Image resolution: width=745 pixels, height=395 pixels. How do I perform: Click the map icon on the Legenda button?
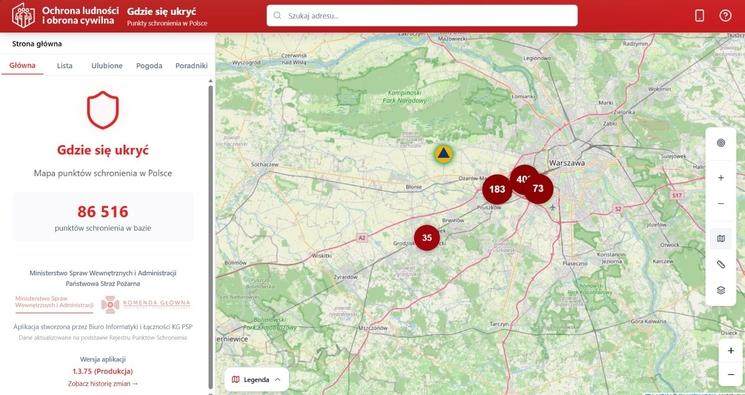pos(236,379)
